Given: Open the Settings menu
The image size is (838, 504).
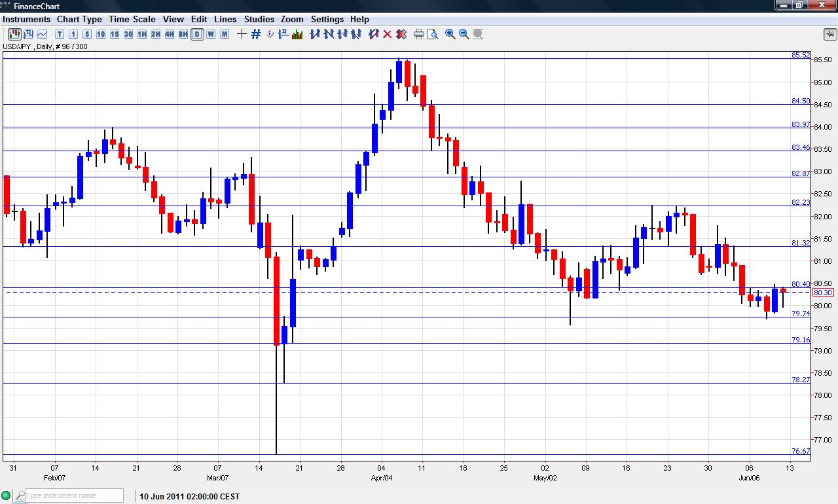Looking at the screenshot, I should [327, 19].
